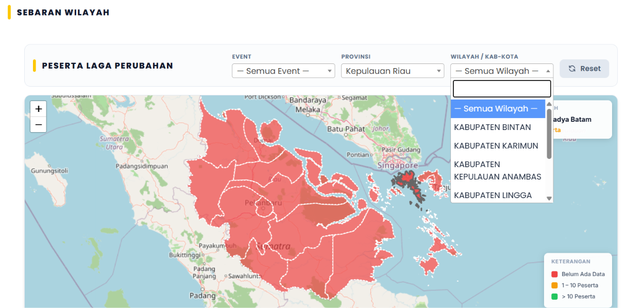Open the Provinsi dropdown showing Kepulauan Riau
Image resolution: width=644 pixels, height=308 pixels.
click(x=393, y=71)
